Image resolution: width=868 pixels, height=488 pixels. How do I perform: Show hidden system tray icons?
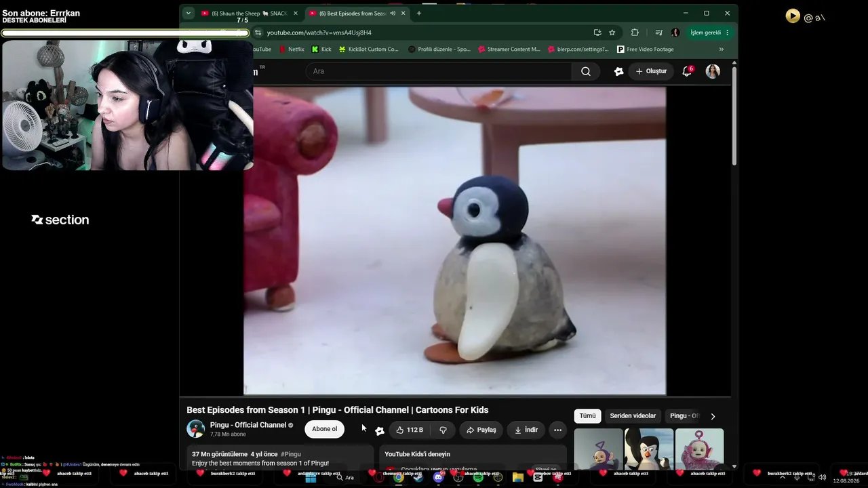782,477
